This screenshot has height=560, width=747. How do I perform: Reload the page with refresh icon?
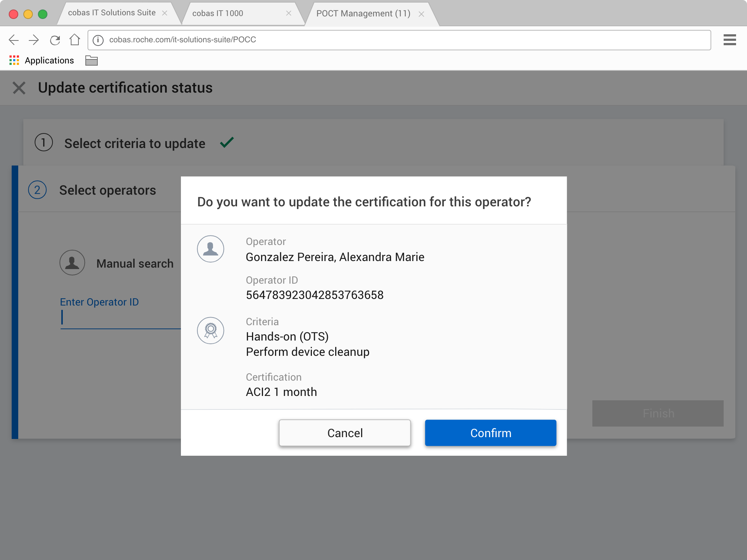[x=55, y=40]
